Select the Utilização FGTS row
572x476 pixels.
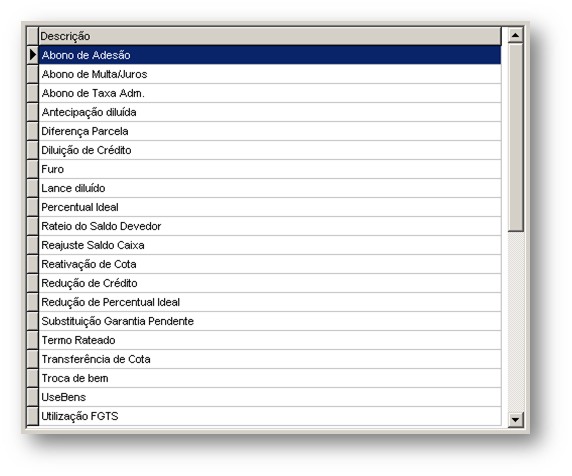click(270, 416)
